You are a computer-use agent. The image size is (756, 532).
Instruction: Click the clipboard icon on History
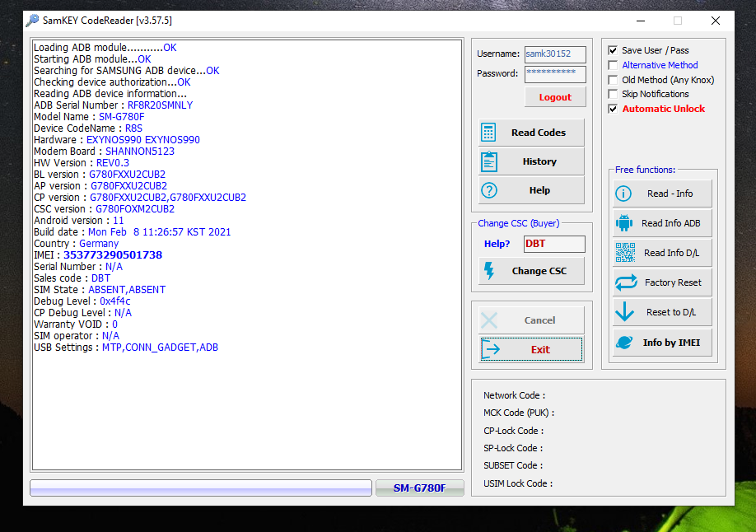489,161
